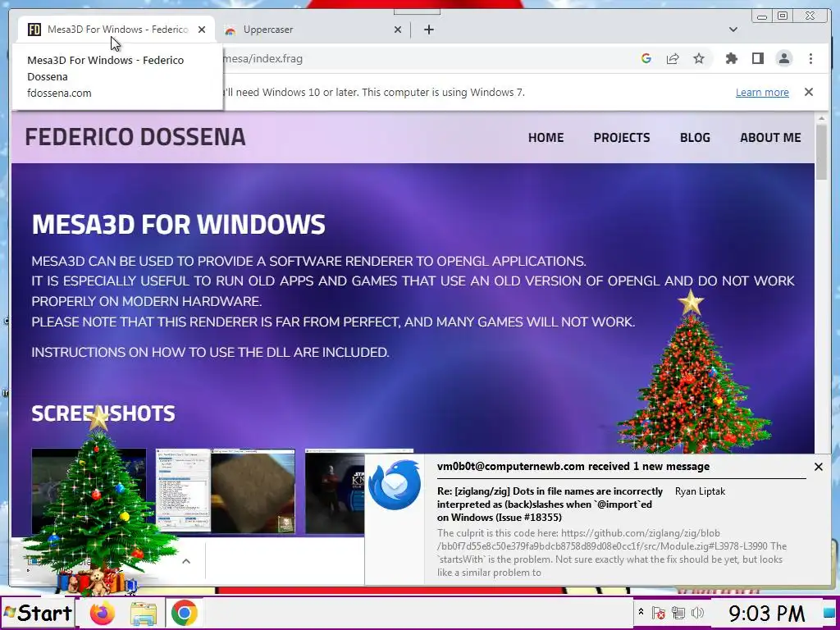Click Chrome icon in the taskbar
The width and height of the screenshot is (840, 630).
click(x=185, y=613)
